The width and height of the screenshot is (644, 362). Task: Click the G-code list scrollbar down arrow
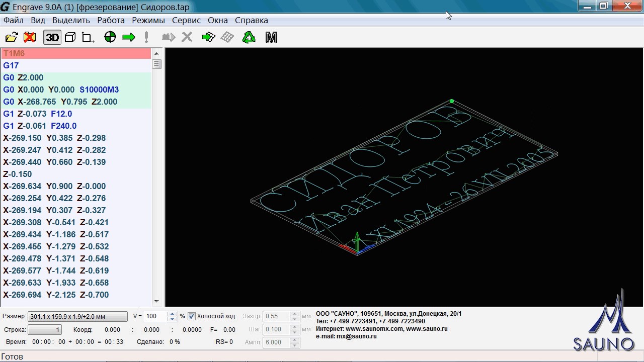tap(156, 301)
